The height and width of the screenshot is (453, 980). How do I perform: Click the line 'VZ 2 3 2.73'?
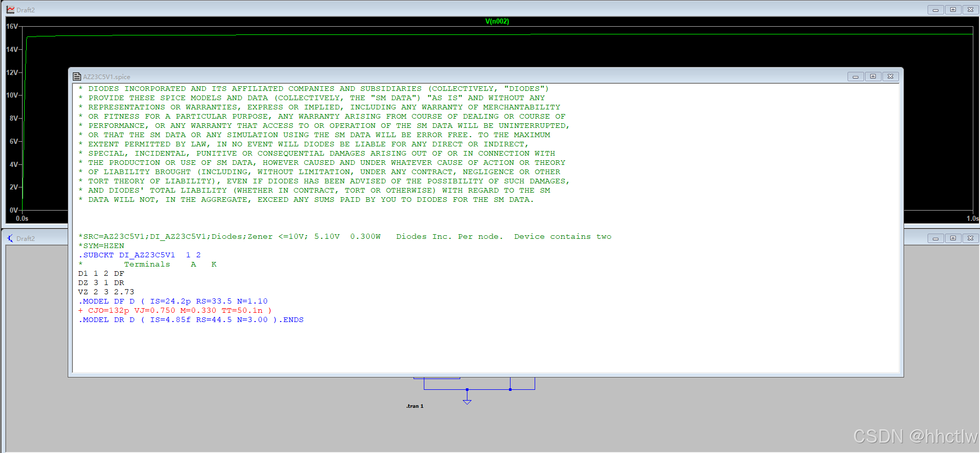[x=106, y=292]
